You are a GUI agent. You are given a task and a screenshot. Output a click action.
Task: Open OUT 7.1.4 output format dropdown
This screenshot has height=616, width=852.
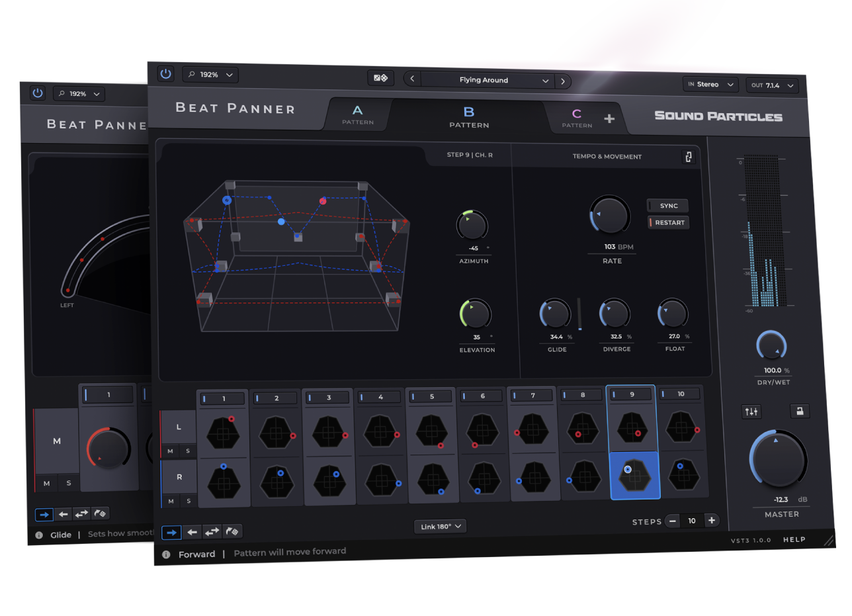pyautogui.click(x=772, y=85)
